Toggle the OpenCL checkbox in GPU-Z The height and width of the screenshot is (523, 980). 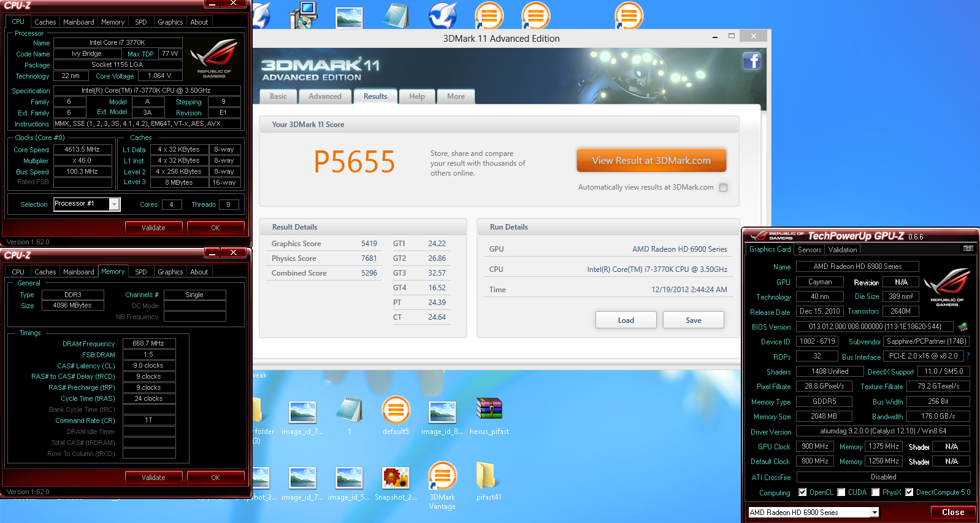[802, 492]
